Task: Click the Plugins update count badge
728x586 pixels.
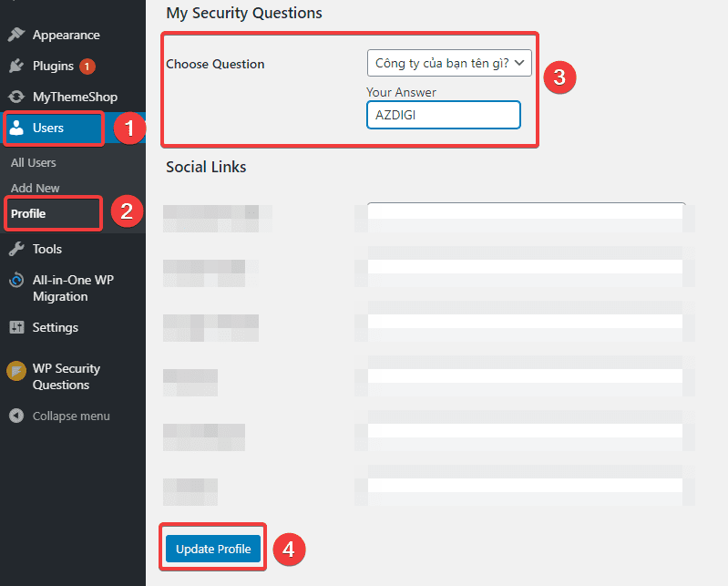Action: [87, 67]
